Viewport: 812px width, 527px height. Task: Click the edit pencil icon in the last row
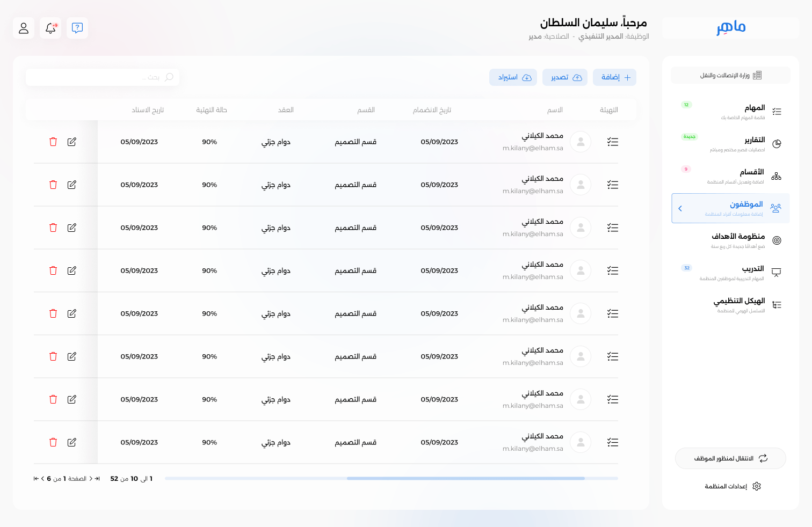pos(72,442)
